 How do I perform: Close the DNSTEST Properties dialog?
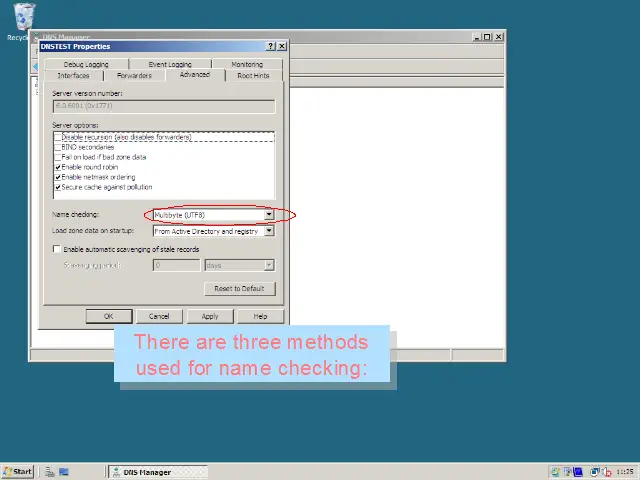coord(282,46)
